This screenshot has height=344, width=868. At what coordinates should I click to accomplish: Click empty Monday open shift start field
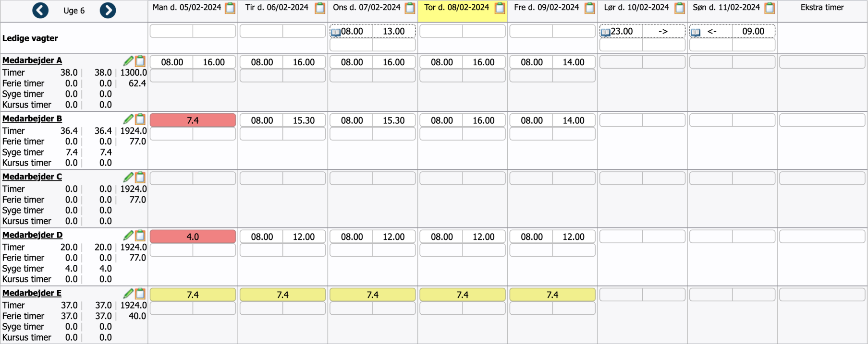172,31
